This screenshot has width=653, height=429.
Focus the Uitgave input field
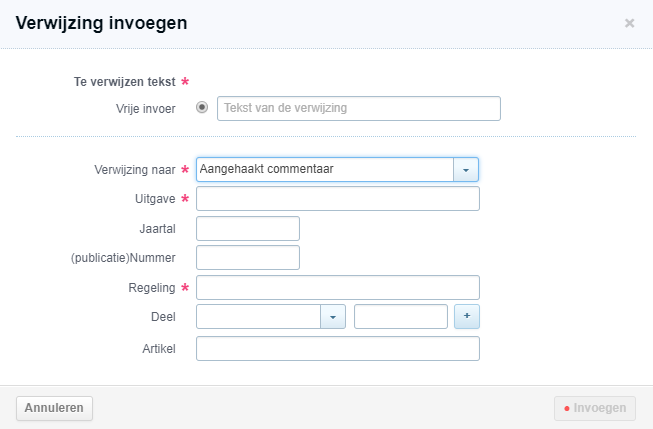click(x=338, y=199)
